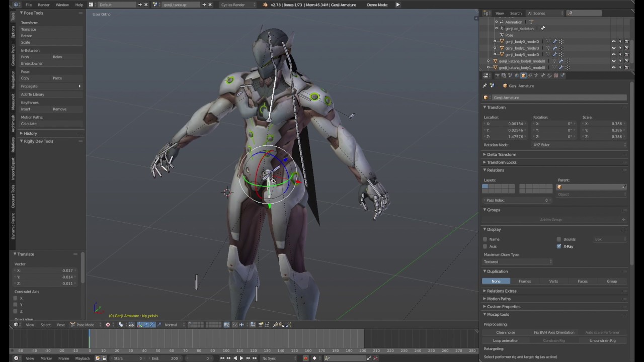Click the X to remove genji_tanto.qc scene

210,5
